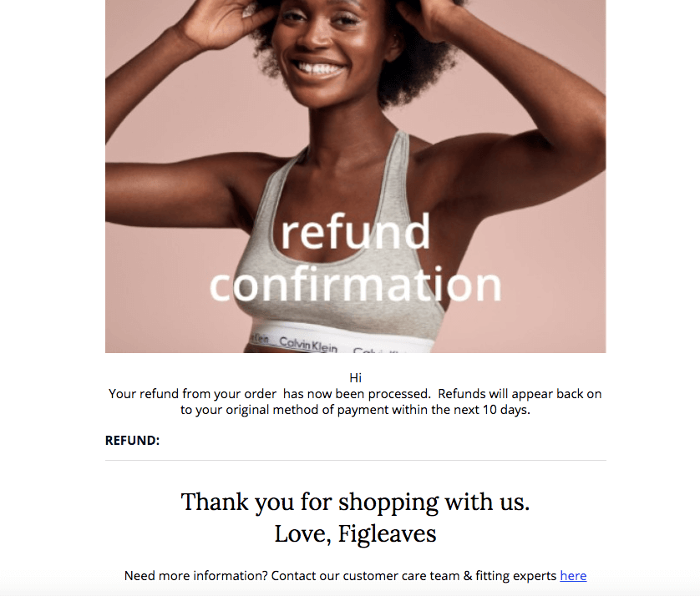
Task: Click the horizontal divider under REFUND
Action: 355,460
